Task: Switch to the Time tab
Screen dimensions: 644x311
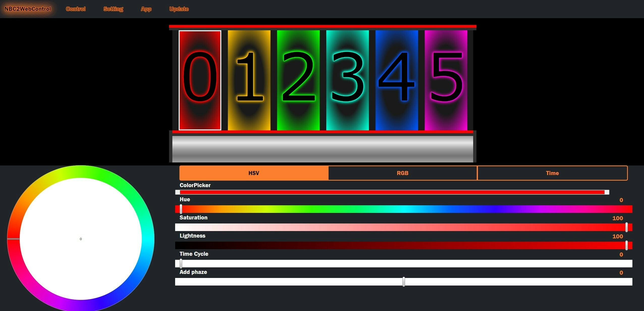Action: click(552, 173)
